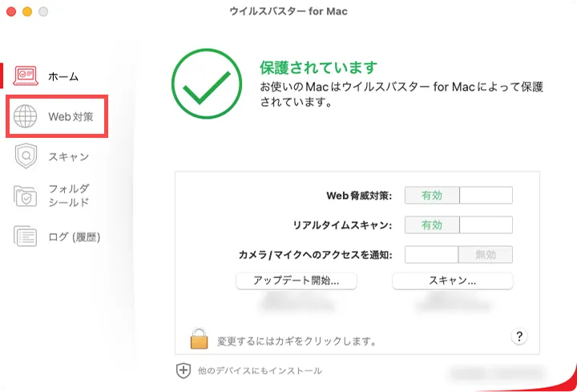Click the フォルダシールド folder icon
Image resolution: width=577 pixels, height=392 pixels.
[x=26, y=196]
